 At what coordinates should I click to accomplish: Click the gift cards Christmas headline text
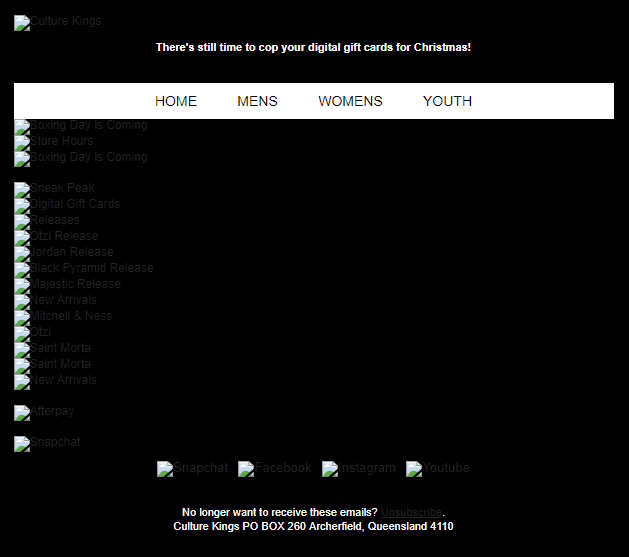point(313,48)
